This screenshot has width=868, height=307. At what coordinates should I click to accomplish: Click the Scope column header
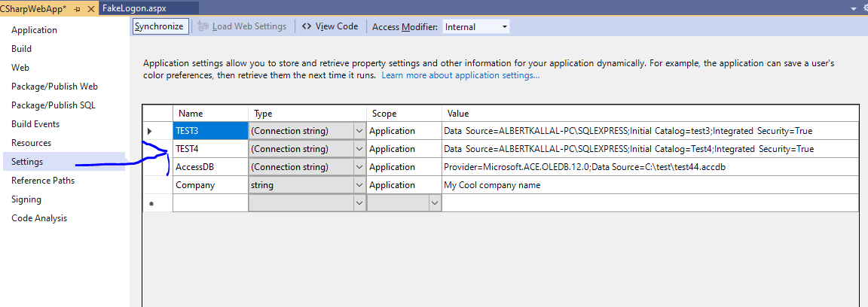[x=404, y=114]
